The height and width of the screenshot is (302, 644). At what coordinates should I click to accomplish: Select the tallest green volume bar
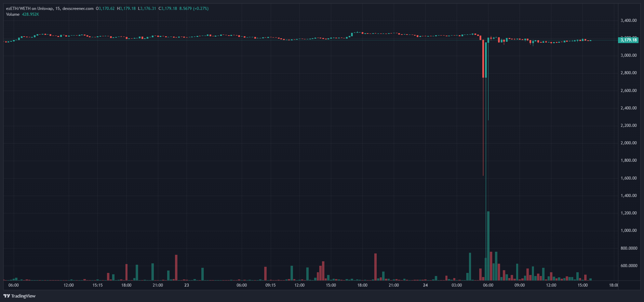pos(488,246)
